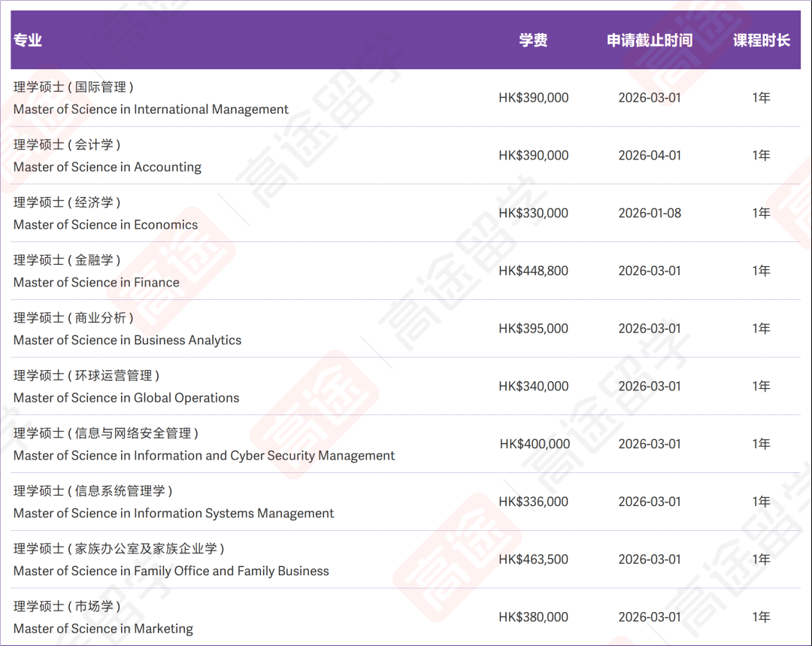The image size is (812, 646).
Task: Click the HK$336,000 tuition fee
Action: tap(533, 502)
